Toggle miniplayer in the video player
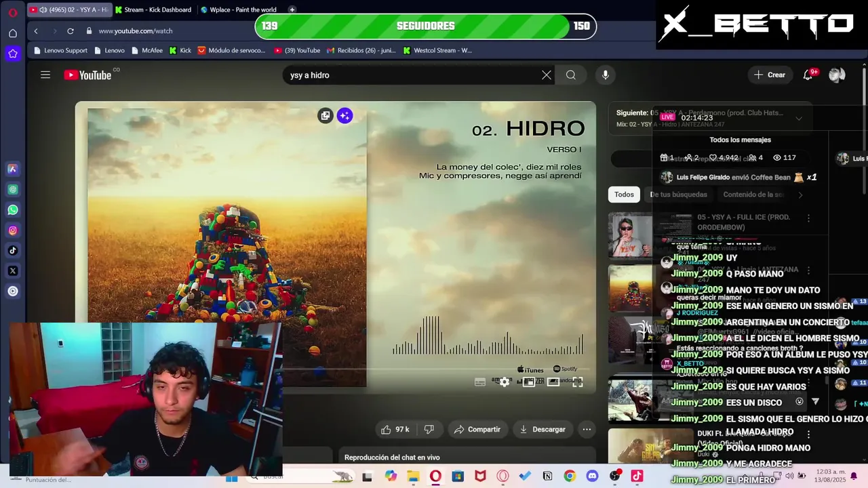 (529, 382)
